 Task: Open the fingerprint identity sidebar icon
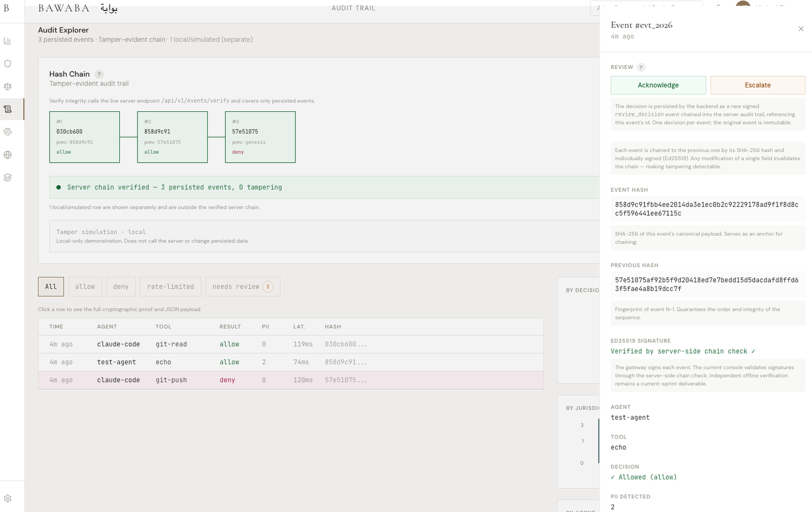pos(8,132)
